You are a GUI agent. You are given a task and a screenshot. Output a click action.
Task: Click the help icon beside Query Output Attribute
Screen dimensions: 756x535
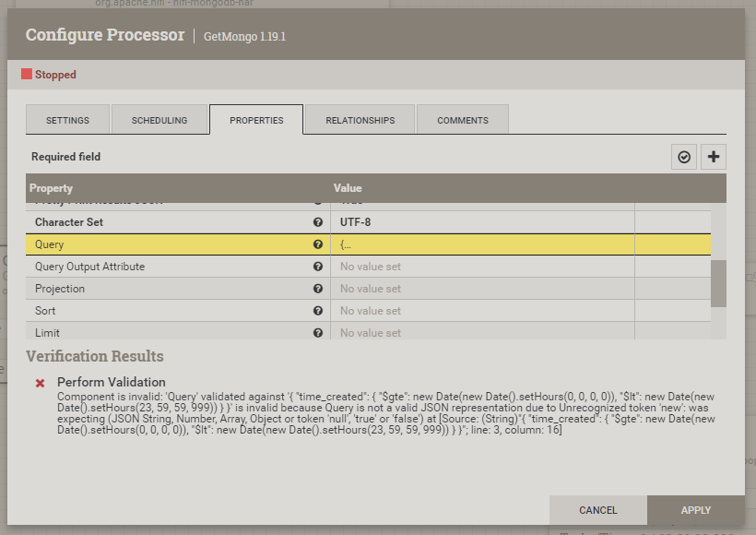tap(318, 266)
